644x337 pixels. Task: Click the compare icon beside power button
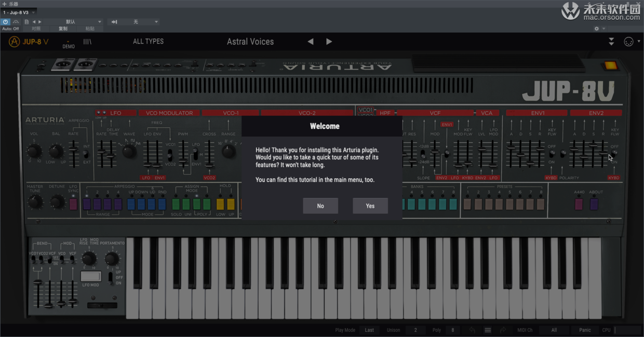click(16, 22)
